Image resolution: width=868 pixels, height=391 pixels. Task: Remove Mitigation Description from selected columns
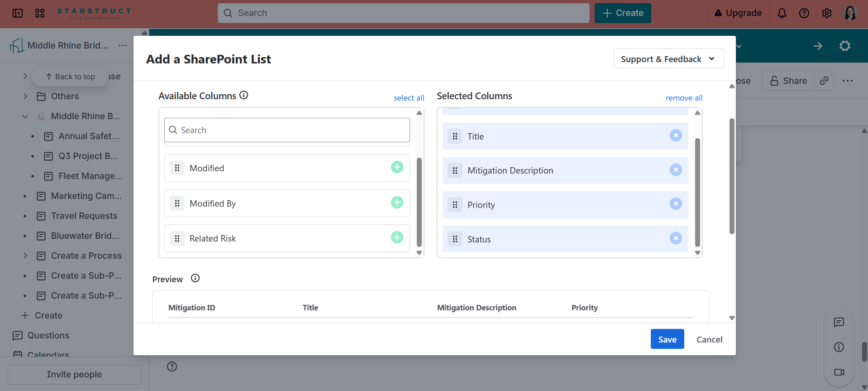675,170
